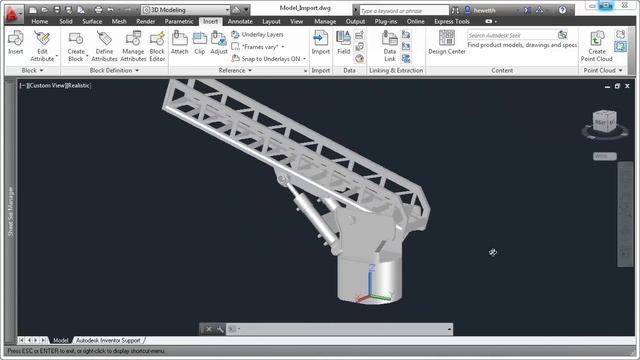Click the ViewCube in the viewport

[604, 121]
